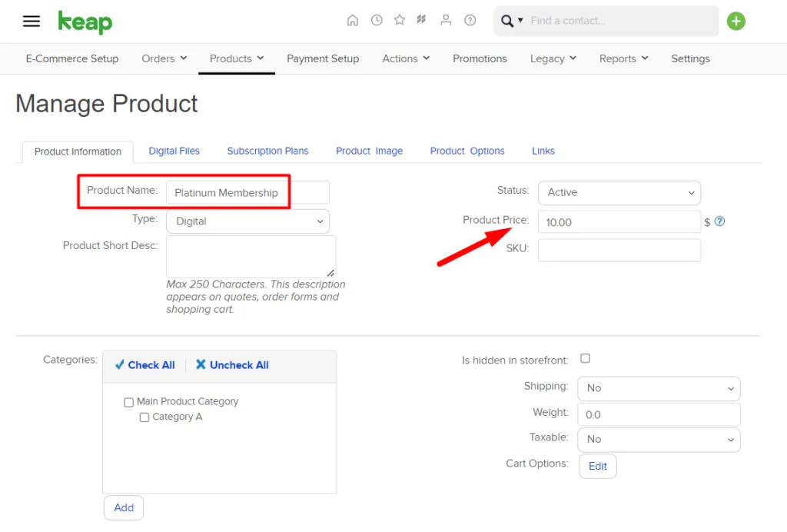Tick the Main Product Category checkbox

point(129,402)
